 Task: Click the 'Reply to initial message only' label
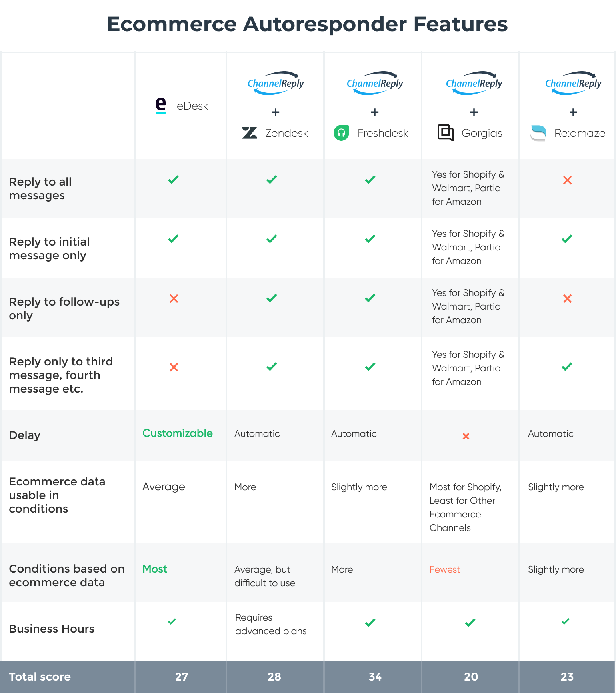[x=49, y=249]
